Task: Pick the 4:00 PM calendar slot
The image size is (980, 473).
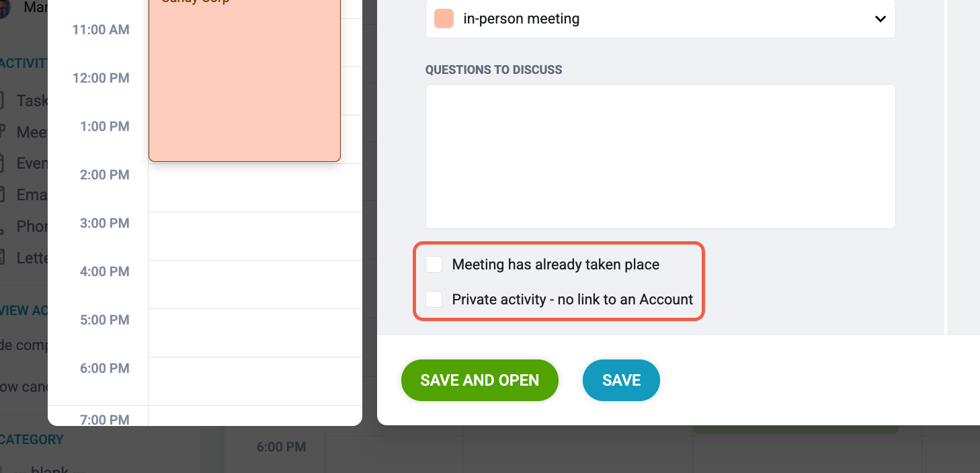Action: click(x=255, y=284)
